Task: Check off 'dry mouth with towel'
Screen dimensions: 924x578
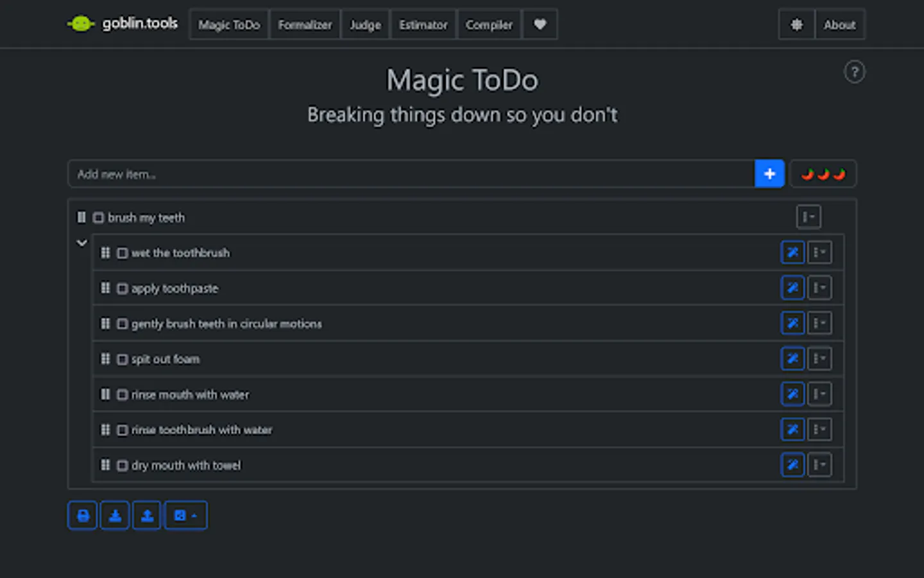Action: pos(122,465)
